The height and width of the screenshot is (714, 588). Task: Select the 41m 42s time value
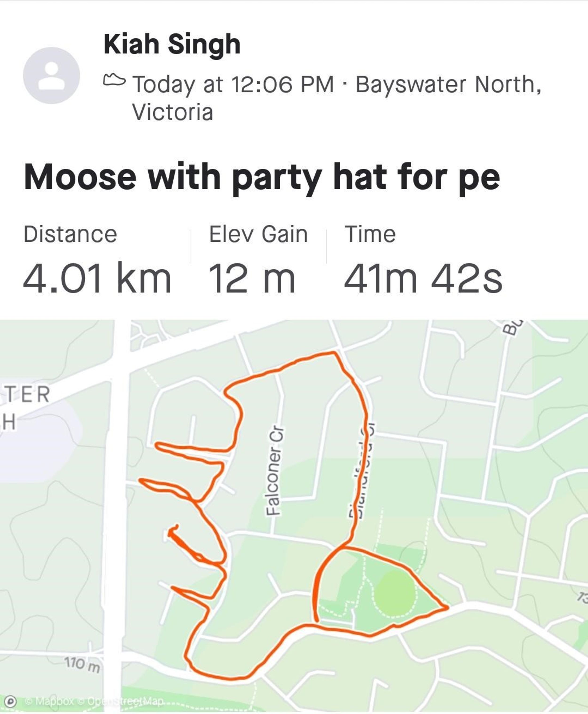point(423,278)
